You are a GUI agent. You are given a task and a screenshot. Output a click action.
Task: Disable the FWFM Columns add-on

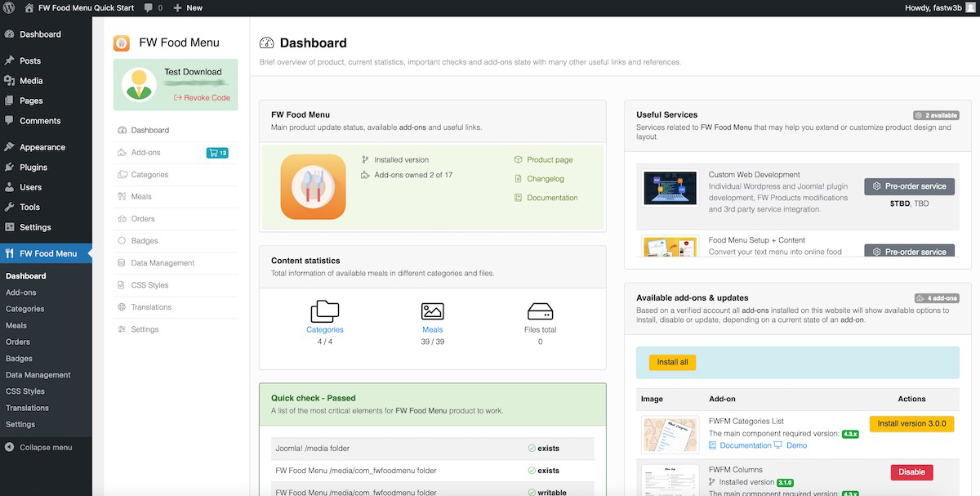coord(911,472)
